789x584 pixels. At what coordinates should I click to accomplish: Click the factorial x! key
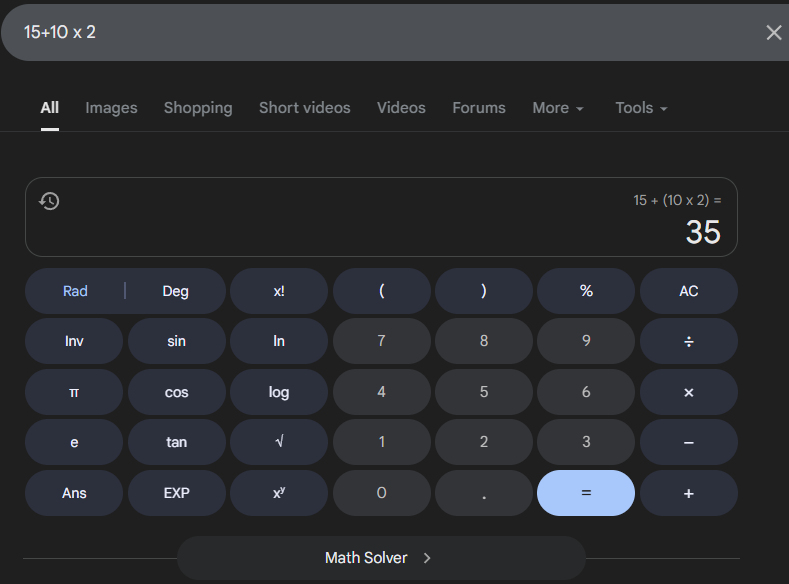click(279, 291)
